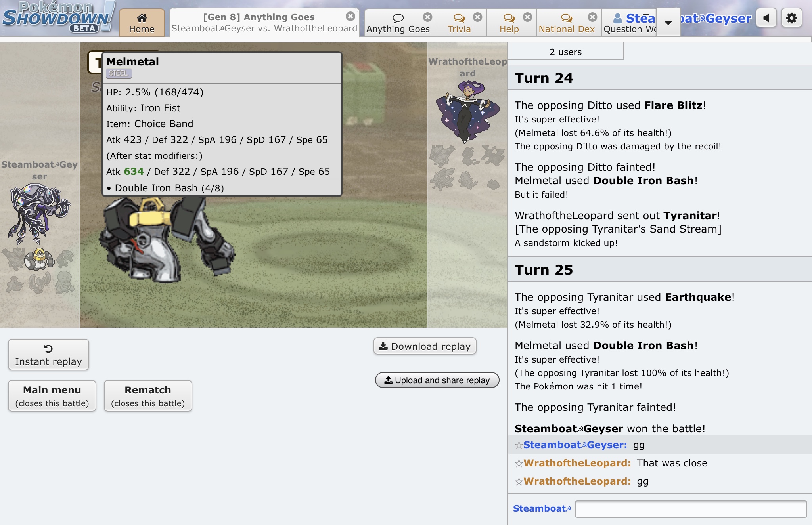This screenshot has width=812, height=525.
Task: Switch to the Anything Goes chat tab
Action: (398, 23)
